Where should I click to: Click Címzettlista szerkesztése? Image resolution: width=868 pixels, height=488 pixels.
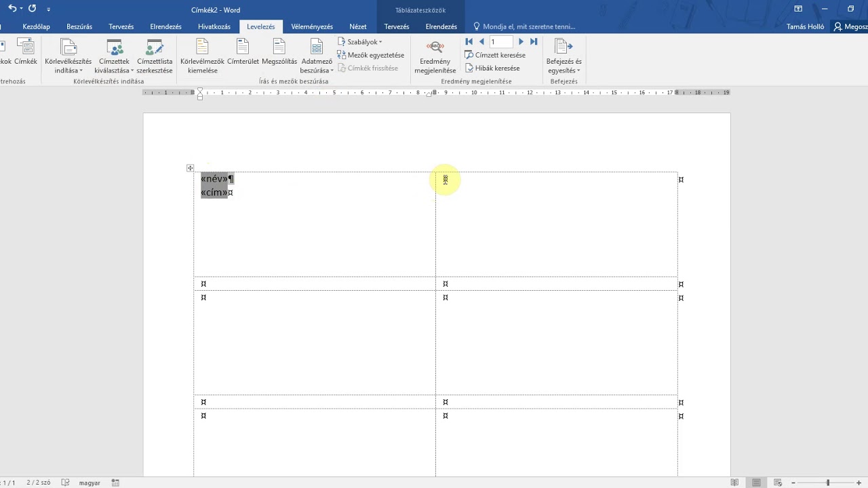click(155, 56)
